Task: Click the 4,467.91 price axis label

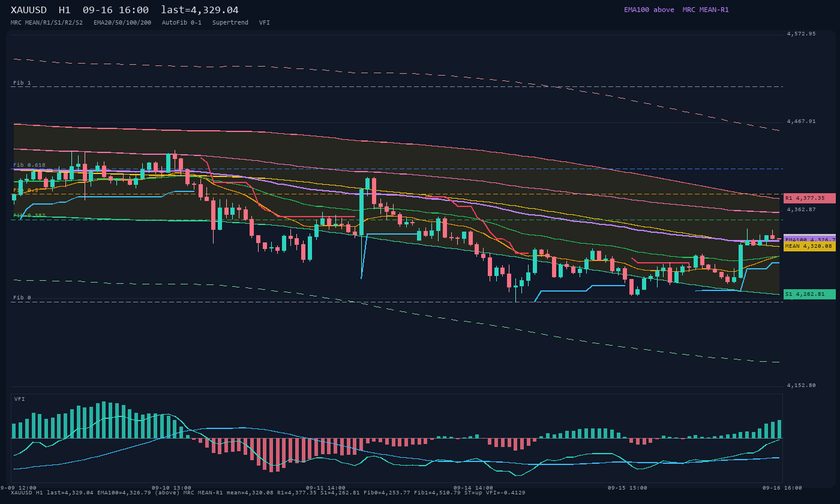Action: (x=802, y=121)
